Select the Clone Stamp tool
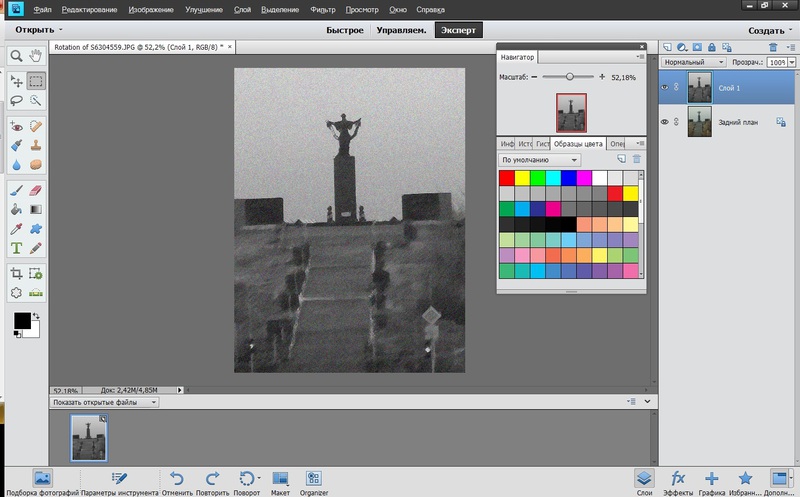The width and height of the screenshot is (800, 497). [35, 145]
